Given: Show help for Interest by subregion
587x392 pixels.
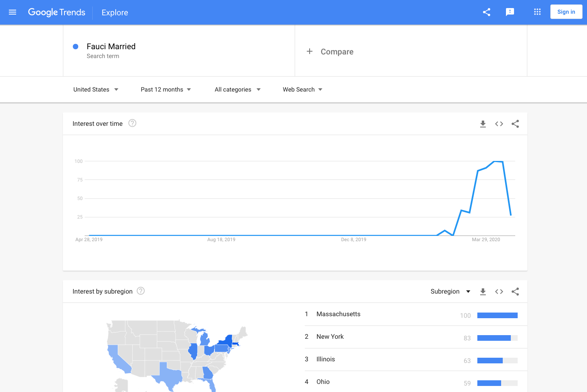Looking at the screenshot, I should [141, 291].
